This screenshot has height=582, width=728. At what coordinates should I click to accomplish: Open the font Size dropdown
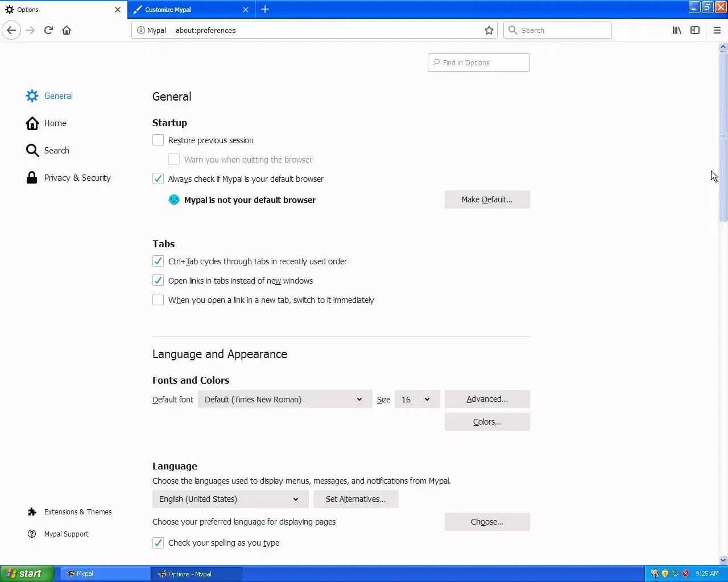[x=417, y=399]
